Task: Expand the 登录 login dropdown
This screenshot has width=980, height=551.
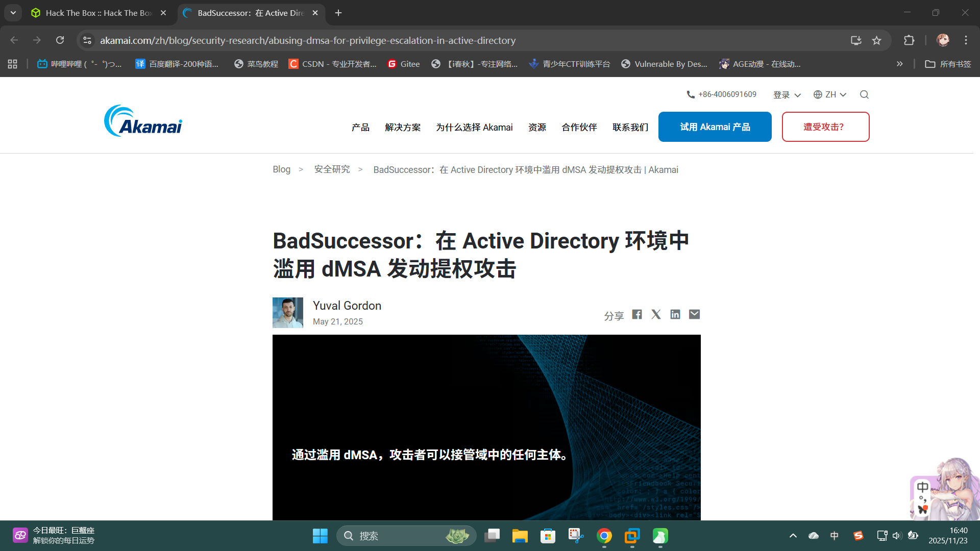Action: pos(787,95)
